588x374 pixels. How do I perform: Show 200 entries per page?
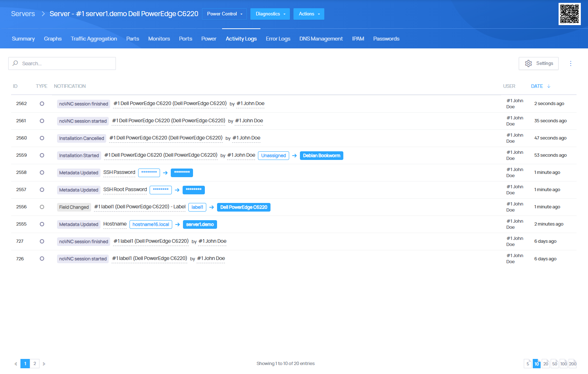(573, 364)
